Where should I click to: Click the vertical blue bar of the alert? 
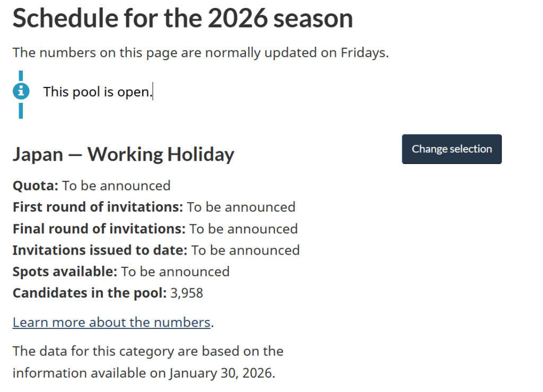click(x=21, y=111)
